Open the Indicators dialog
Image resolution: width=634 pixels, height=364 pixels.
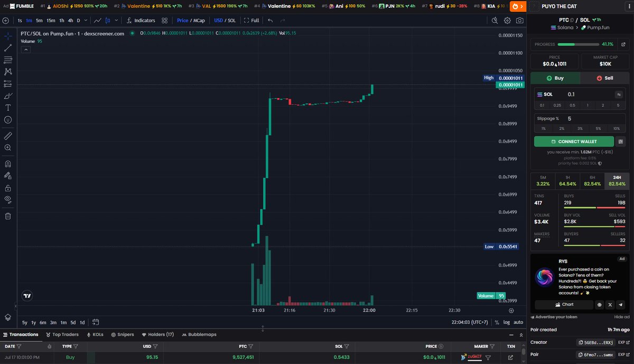pyautogui.click(x=141, y=21)
